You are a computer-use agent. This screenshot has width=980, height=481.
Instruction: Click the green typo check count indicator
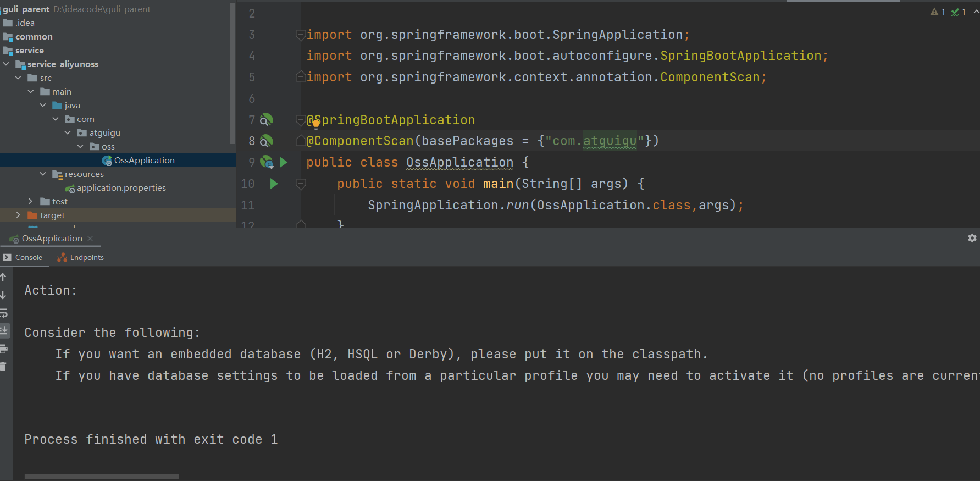click(x=959, y=12)
